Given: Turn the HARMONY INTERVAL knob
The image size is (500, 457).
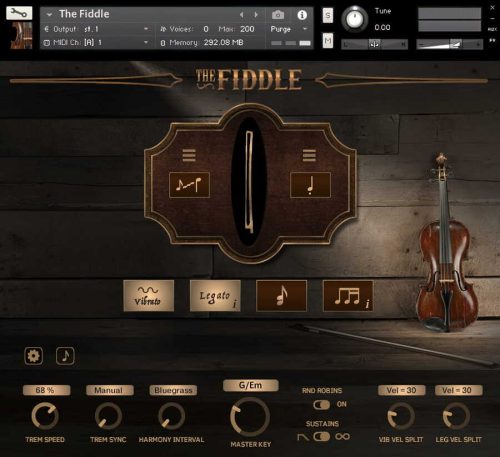Looking at the screenshot, I should click(x=171, y=416).
